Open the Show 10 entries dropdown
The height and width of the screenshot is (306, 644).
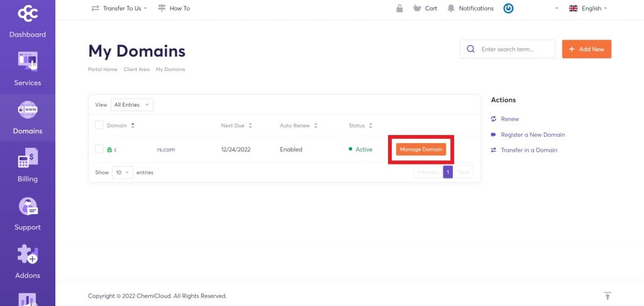point(123,173)
